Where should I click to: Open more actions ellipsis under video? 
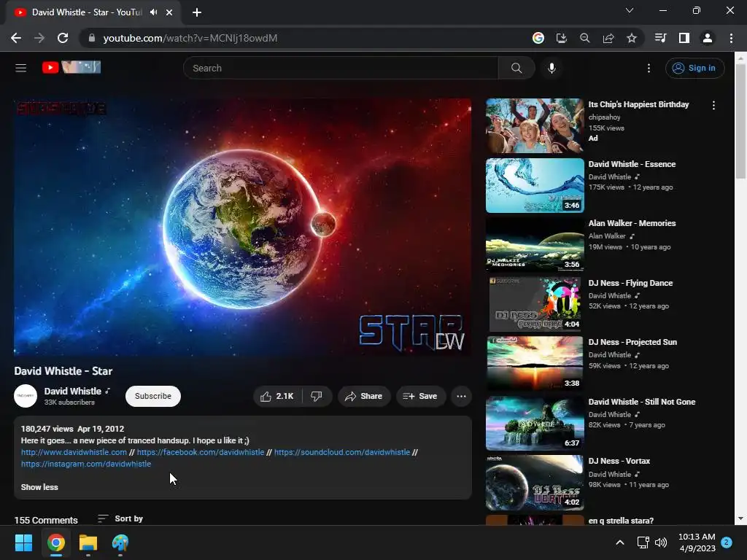[x=461, y=396]
